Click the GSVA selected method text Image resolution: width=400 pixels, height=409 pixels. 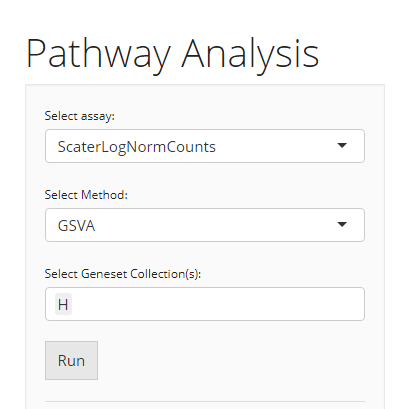pos(76,226)
